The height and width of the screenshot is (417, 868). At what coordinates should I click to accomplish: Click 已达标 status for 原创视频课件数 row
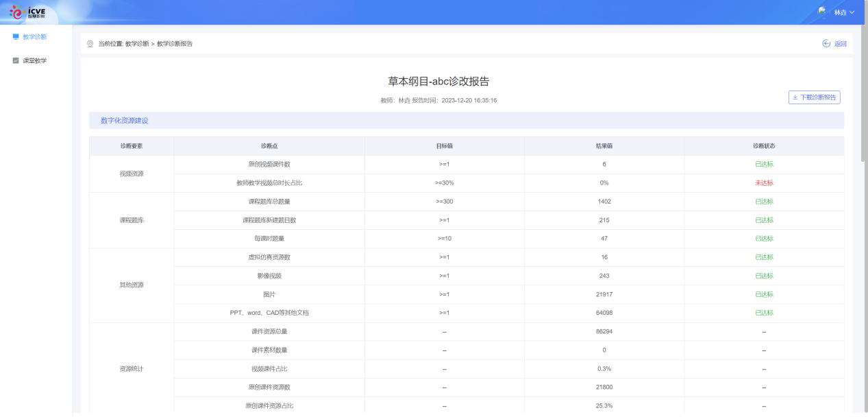(x=763, y=164)
